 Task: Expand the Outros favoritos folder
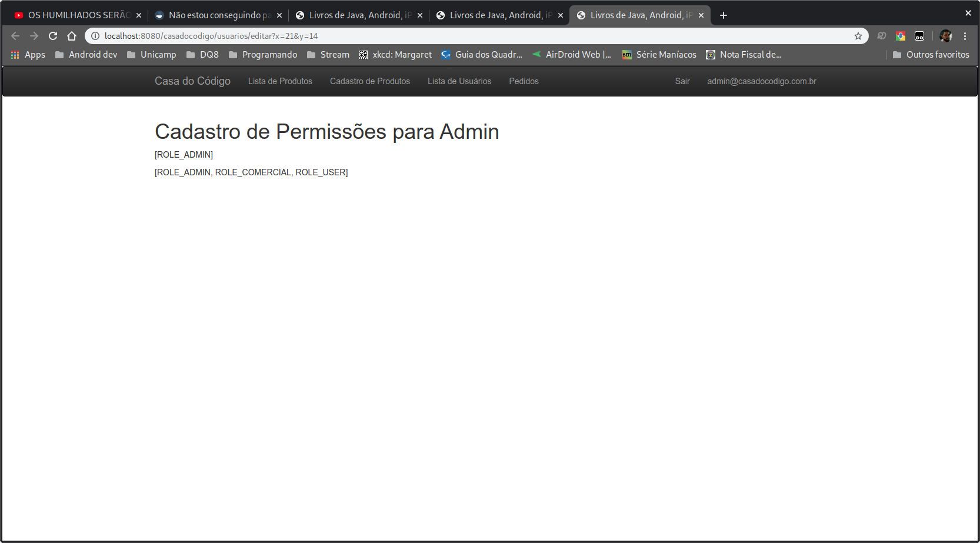pos(931,55)
